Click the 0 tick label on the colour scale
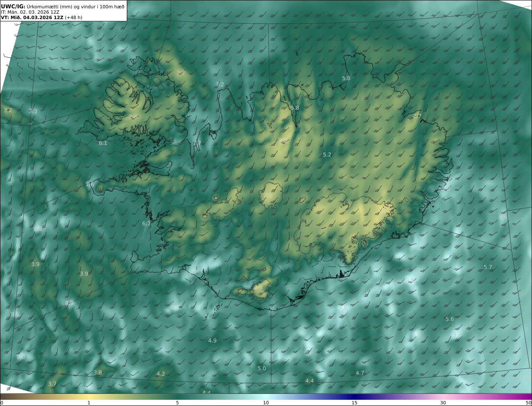This screenshot has width=532, height=406. tap(2, 403)
